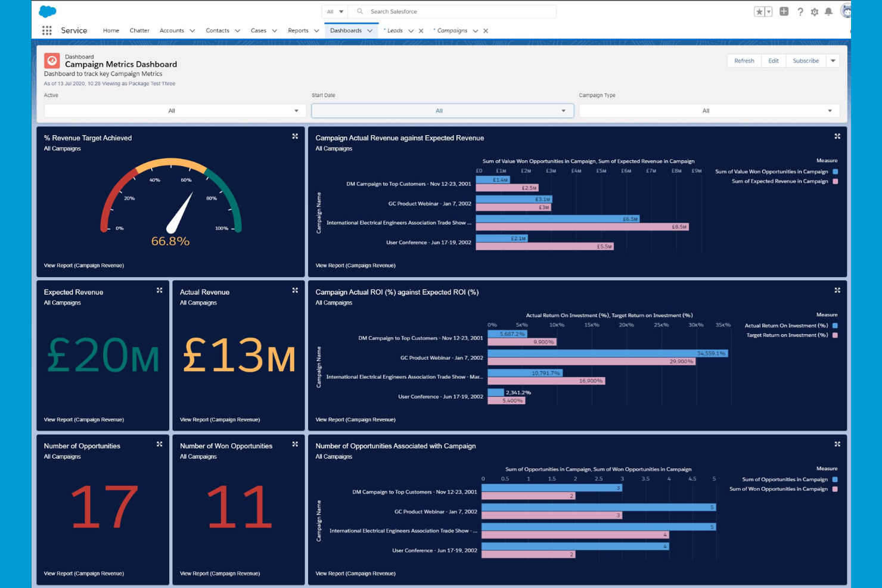This screenshot has height=588, width=882.
Task: Go to the Home tab
Action: coord(111,30)
